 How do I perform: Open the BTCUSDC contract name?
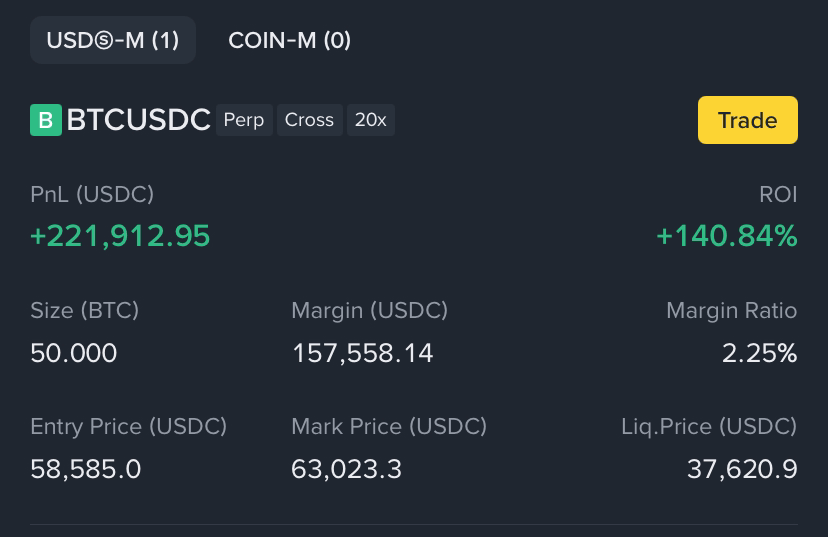(138, 120)
